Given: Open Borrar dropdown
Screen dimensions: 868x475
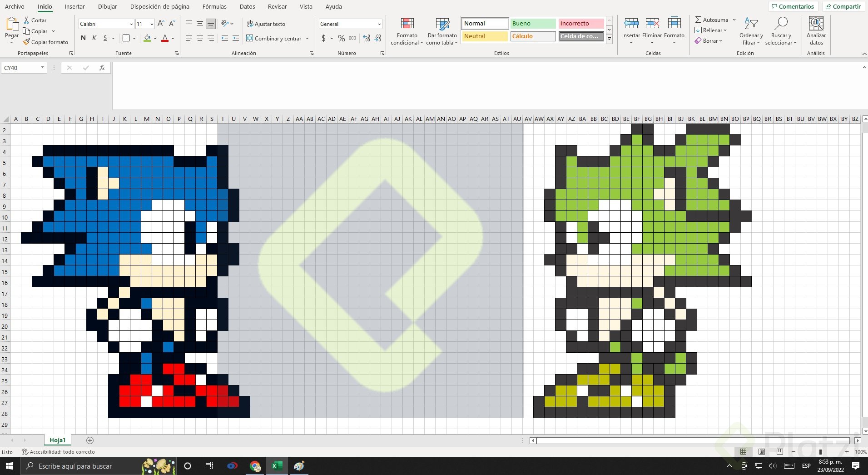Looking at the screenshot, I should tap(709, 41).
